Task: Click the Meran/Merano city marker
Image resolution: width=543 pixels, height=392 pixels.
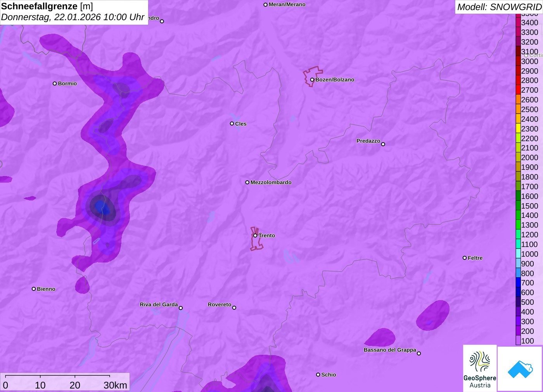Action: click(x=265, y=5)
